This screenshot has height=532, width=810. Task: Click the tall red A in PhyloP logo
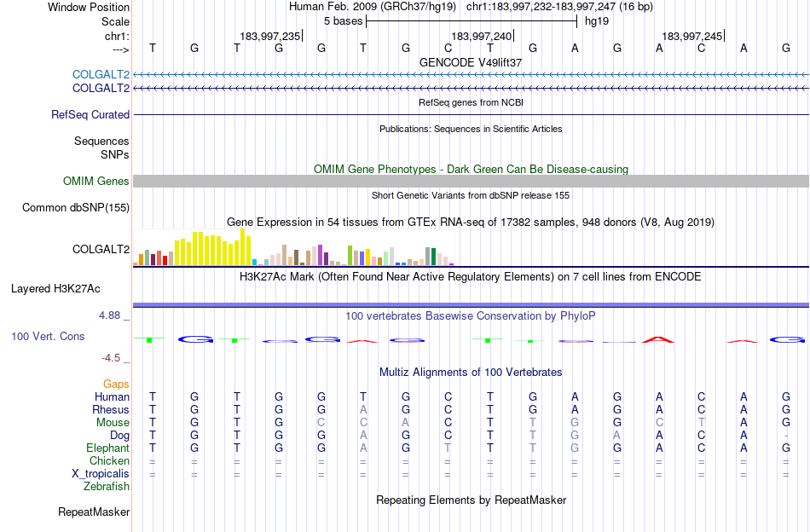pos(658,339)
